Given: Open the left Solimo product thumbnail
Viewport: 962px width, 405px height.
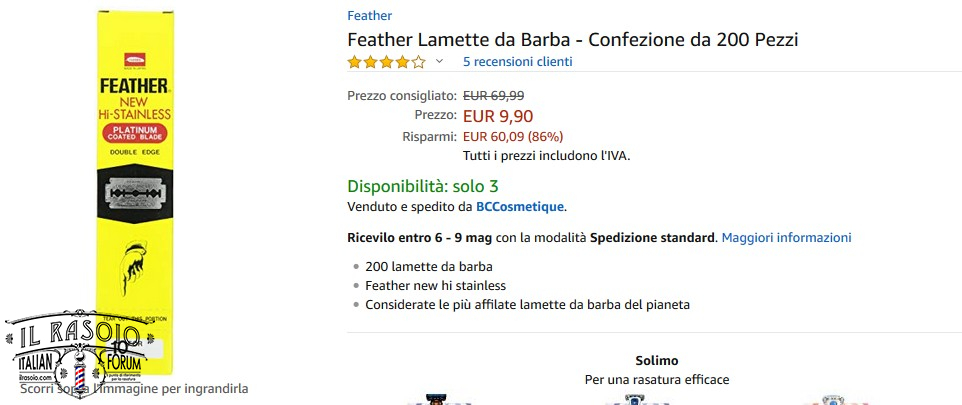Looking at the screenshot, I should coord(434,399).
